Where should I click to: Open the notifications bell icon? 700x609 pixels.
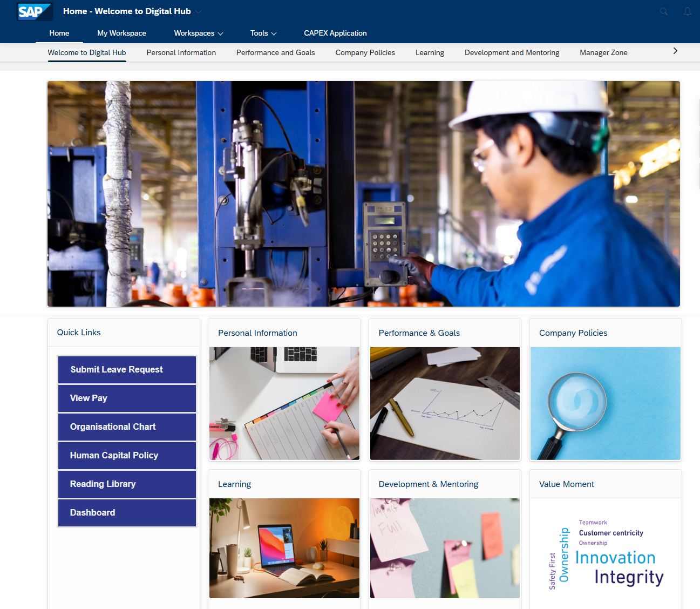point(687,11)
